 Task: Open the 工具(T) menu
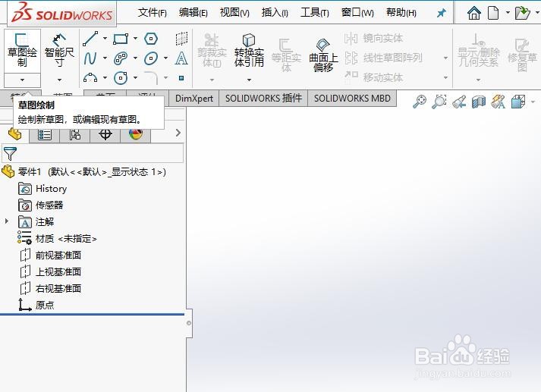click(x=315, y=13)
